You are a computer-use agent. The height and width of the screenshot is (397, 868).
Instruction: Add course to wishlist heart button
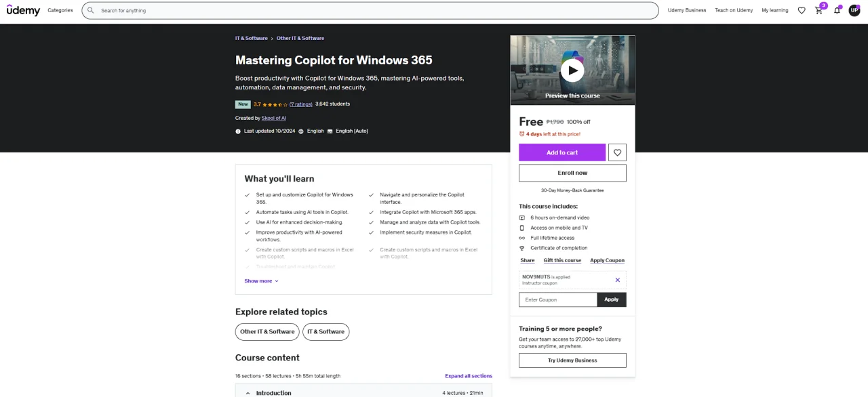point(617,152)
